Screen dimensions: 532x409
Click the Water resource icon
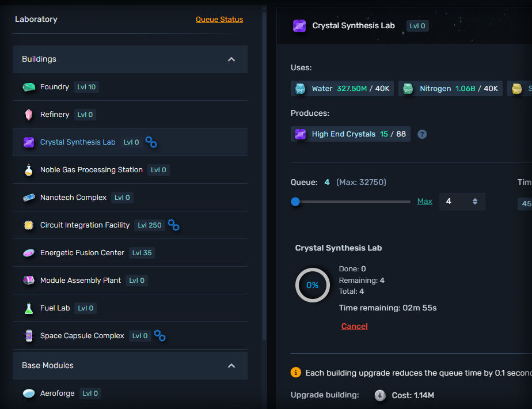click(301, 89)
